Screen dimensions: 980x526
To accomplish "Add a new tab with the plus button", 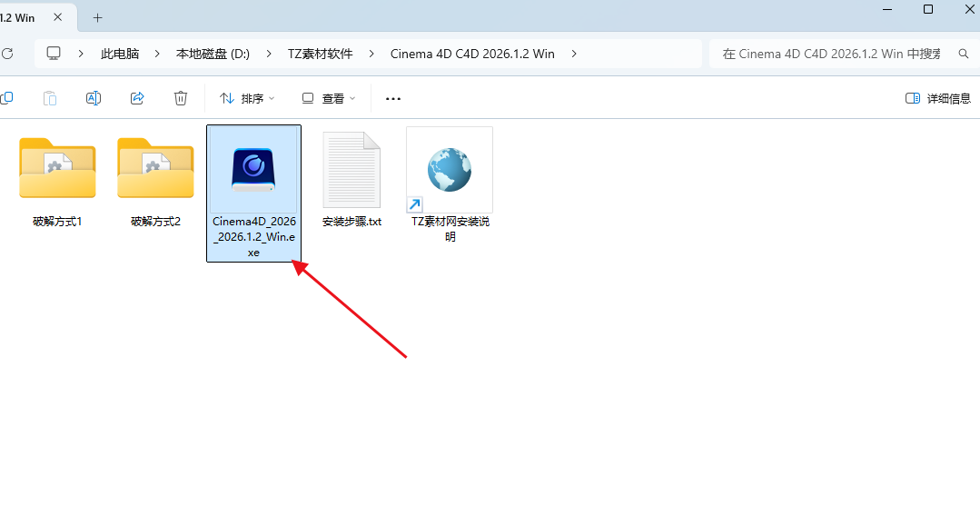I will point(97,17).
